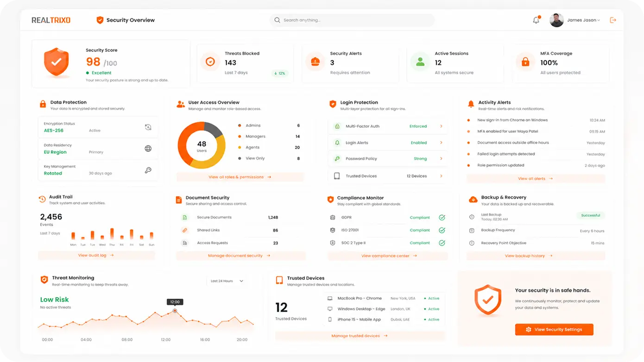The image size is (644, 362).
Task: Open the Last 24 Hours dropdown
Action: coord(227,281)
